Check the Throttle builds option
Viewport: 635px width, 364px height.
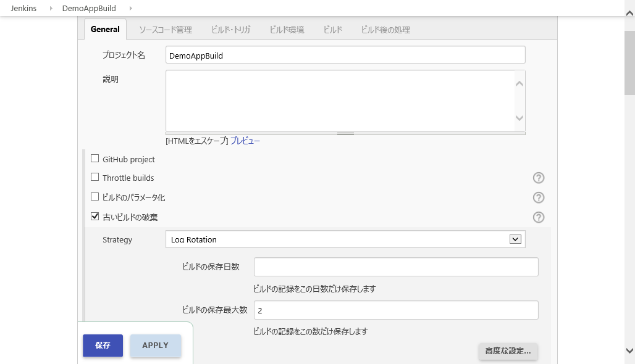(x=95, y=177)
